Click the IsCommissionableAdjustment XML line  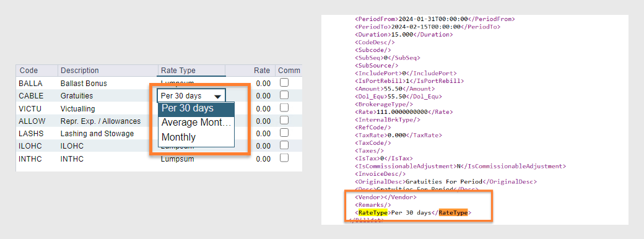click(x=460, y=166)
